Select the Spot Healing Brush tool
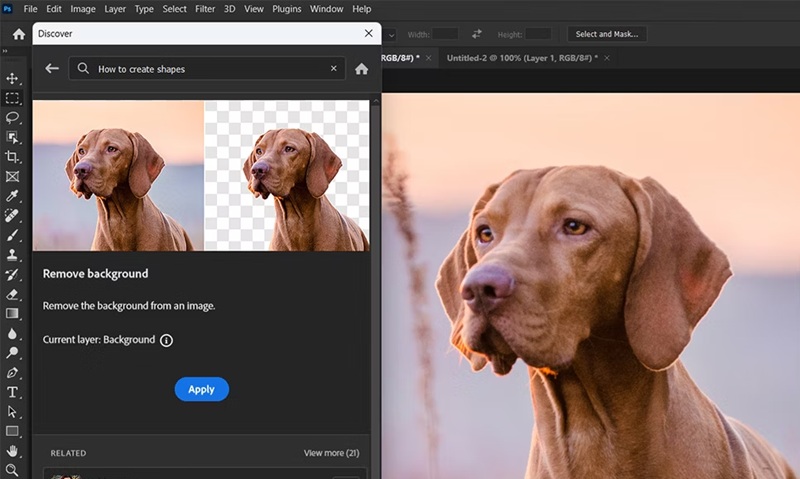This screenshot has height=479, width=800. click(12, 216)
